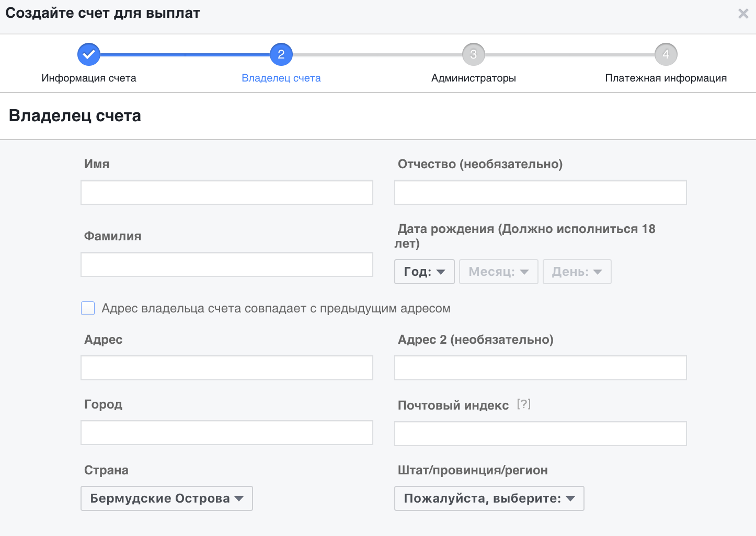Open the Год birth year dropdown

(425, 272)
